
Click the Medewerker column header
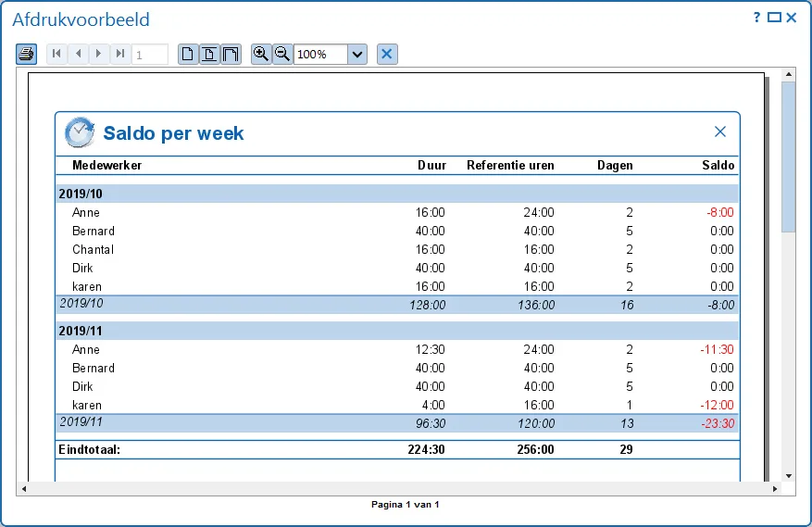click(x=106, y=165)
